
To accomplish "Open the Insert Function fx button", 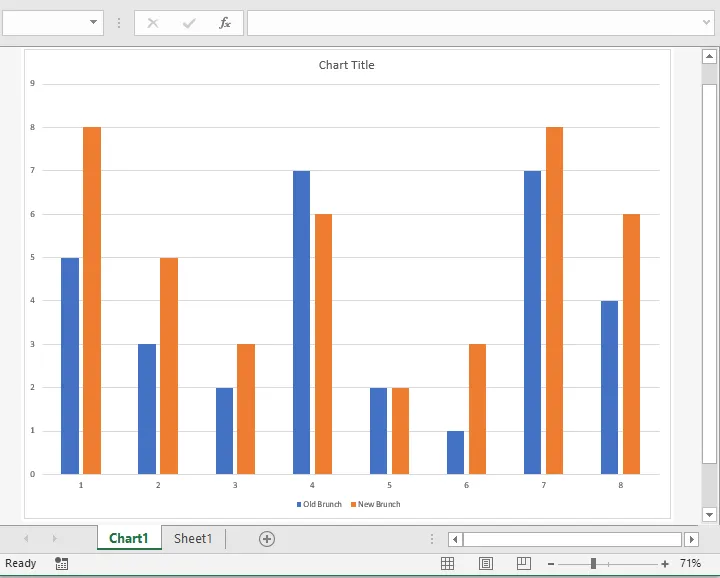I will pos(225,23).
